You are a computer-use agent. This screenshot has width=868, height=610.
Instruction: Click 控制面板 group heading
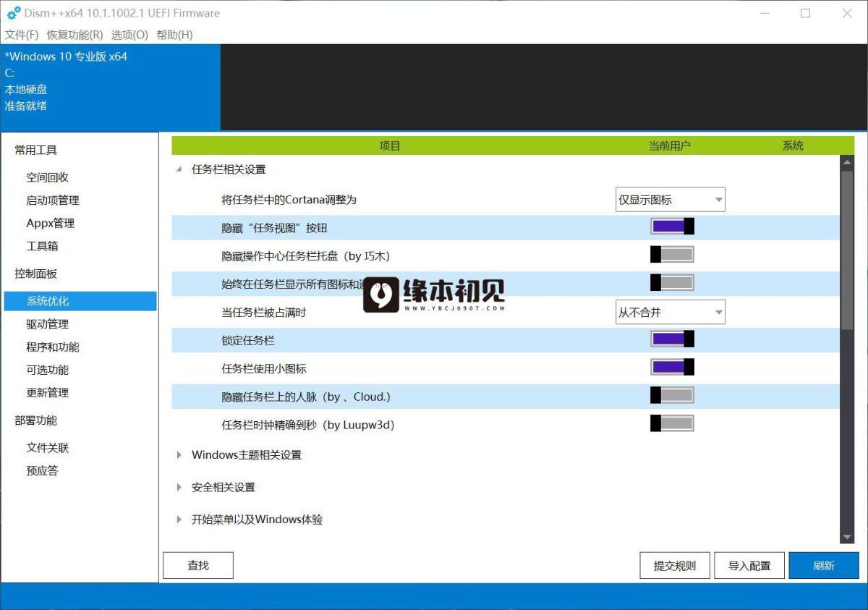point(36,274)
